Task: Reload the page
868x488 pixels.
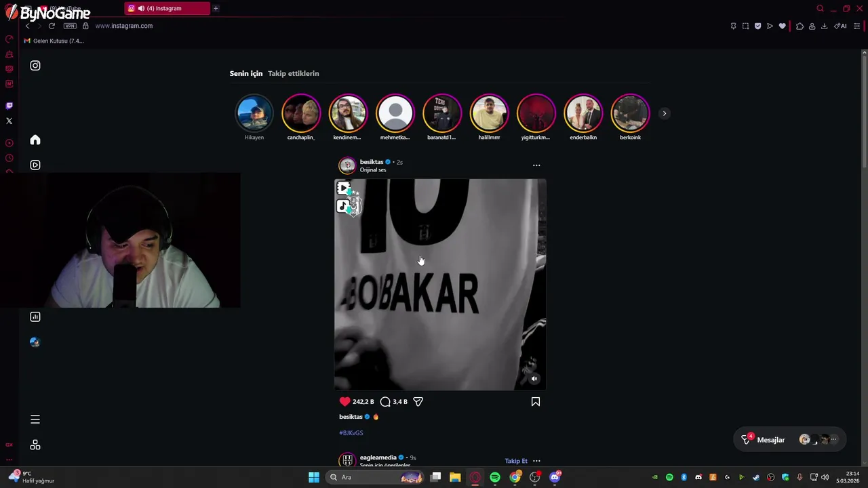Action: click(x=52, y=26)
